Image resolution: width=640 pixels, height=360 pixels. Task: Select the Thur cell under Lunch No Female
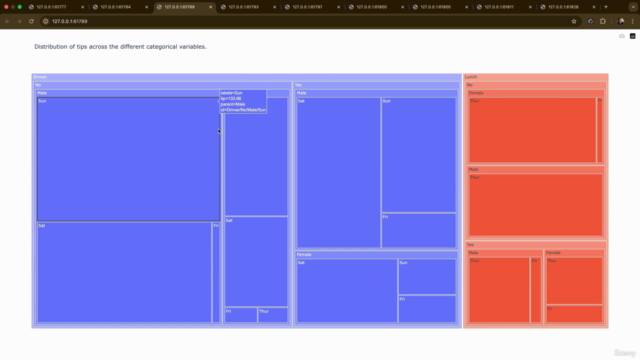coord(532,130)
